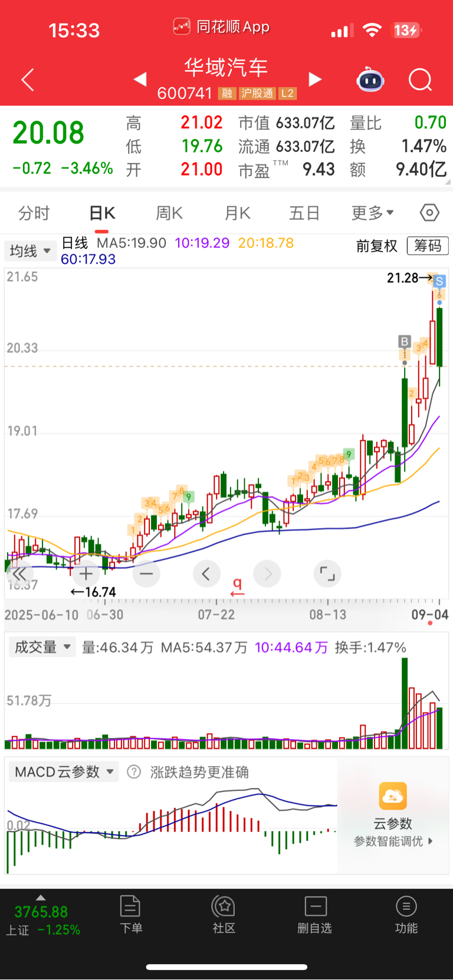Tap the 前复权 adjustment toggle
Image resolution: width=453 pixels, height=980 pixels.
377,246
